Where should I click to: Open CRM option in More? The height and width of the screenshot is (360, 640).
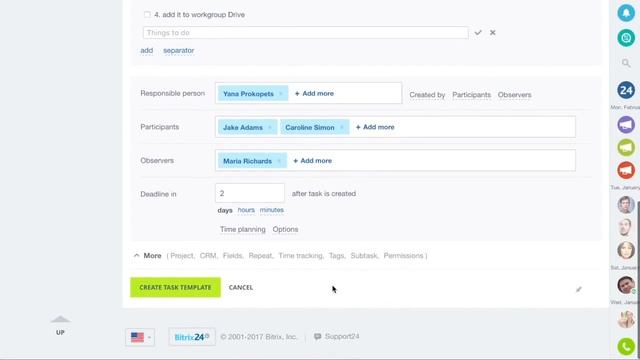point(208,256)
